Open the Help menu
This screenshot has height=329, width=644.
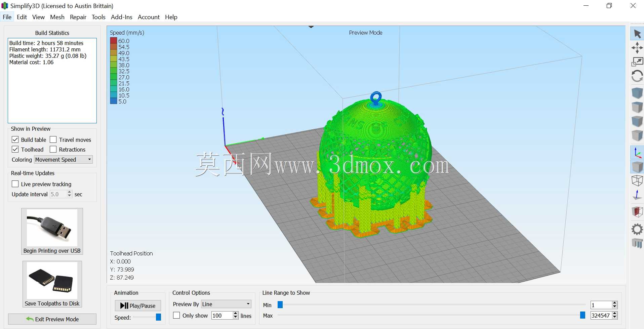click(171, 17)
